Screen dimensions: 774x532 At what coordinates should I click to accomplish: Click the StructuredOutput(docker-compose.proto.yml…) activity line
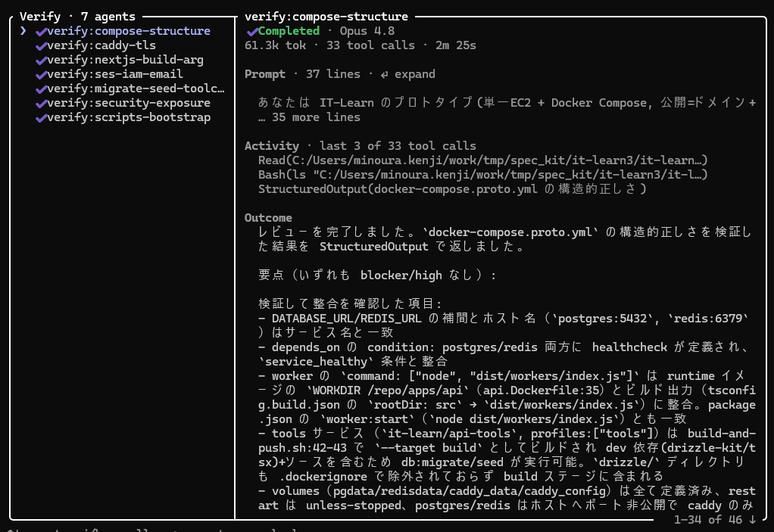[452, 189]
